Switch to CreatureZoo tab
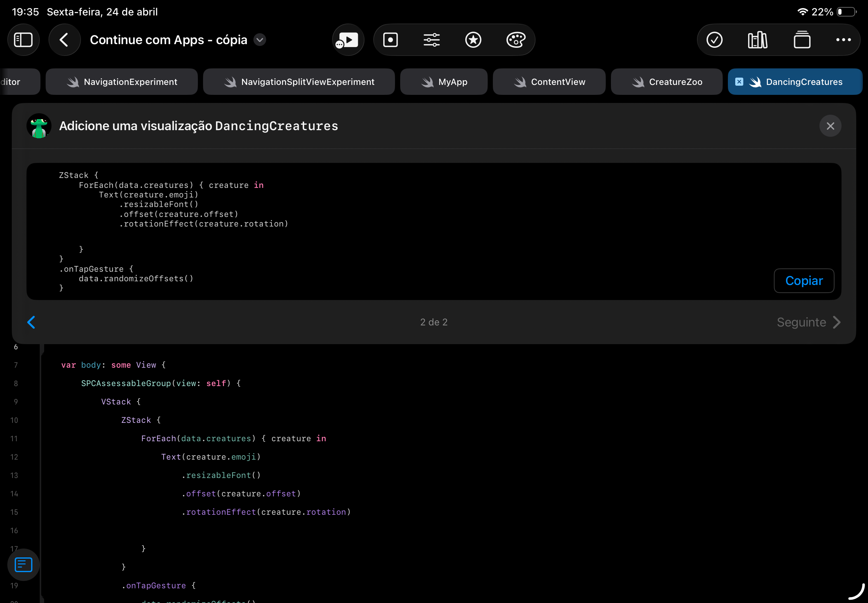Viewport: 868px width, 603px height. (666, 82)
